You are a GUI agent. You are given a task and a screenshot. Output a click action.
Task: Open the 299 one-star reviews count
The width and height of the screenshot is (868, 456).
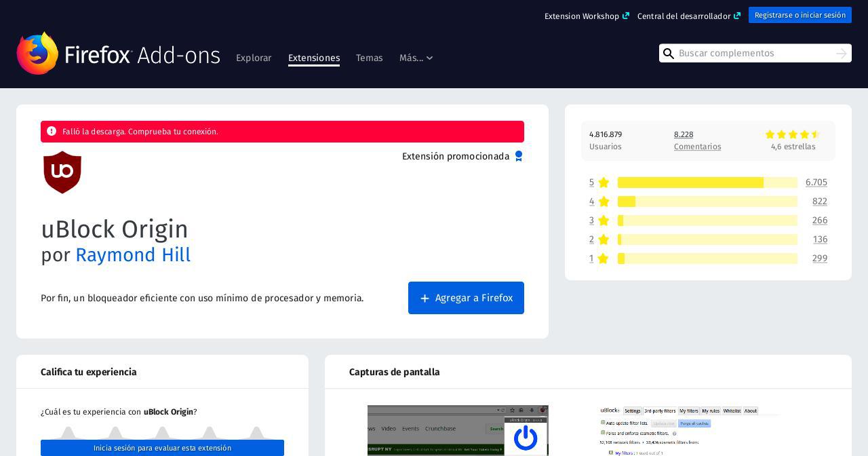tap(820, 259)
